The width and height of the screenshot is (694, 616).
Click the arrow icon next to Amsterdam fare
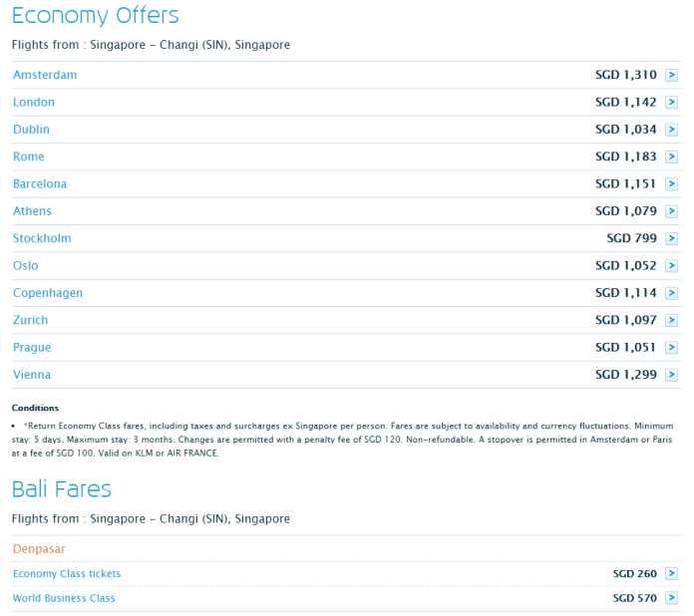671,75
